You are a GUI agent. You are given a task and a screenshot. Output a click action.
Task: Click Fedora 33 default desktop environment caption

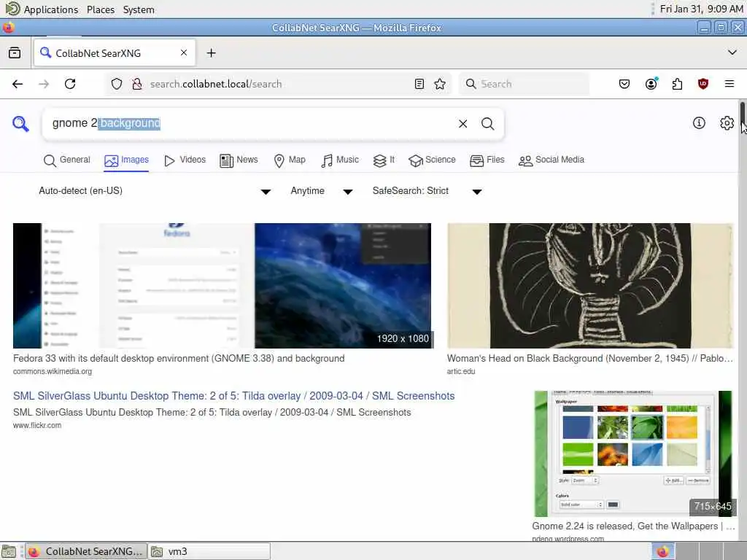click(179, 359)
